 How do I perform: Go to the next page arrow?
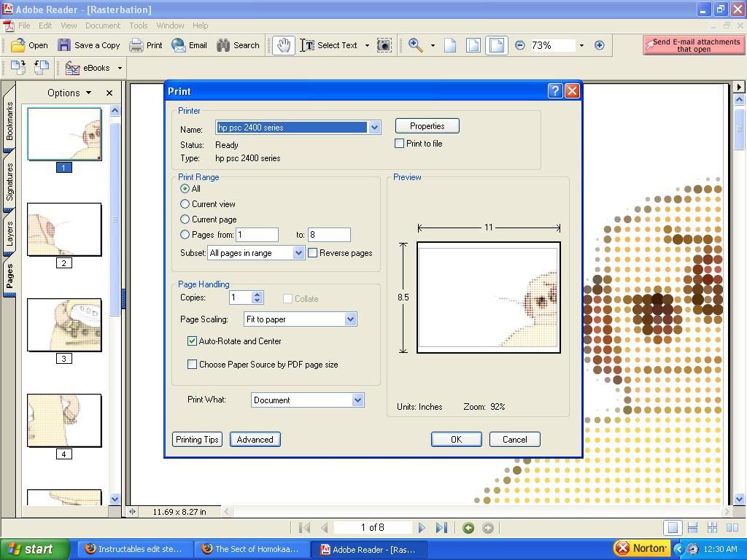421,528
